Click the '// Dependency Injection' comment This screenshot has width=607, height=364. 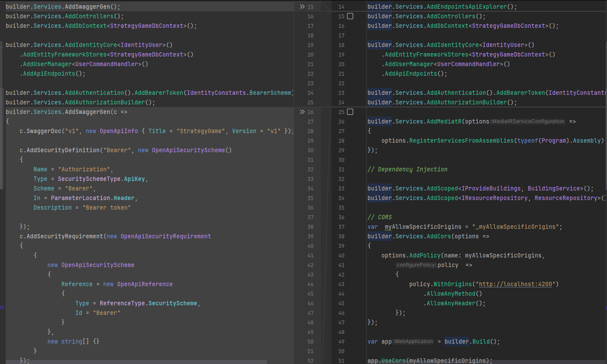[407, 169]
